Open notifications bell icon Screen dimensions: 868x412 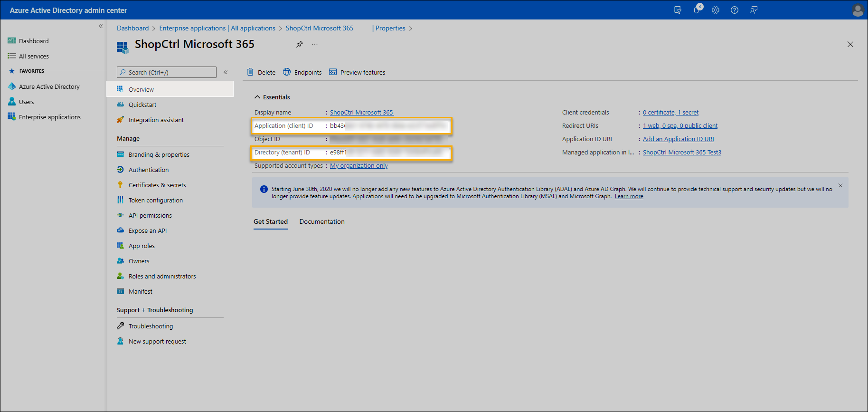pos(697,10)
